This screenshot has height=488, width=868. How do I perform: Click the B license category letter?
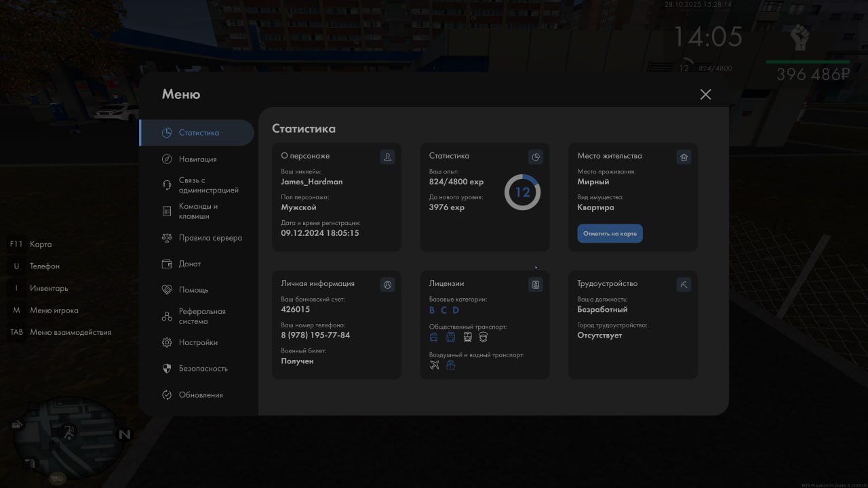click(432, 310)
